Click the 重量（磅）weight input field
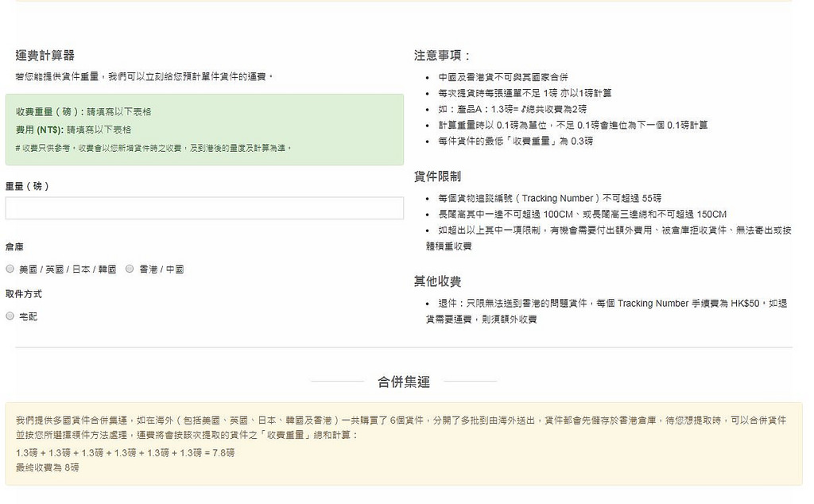The image size is (814, 504). tap(204, 208)
